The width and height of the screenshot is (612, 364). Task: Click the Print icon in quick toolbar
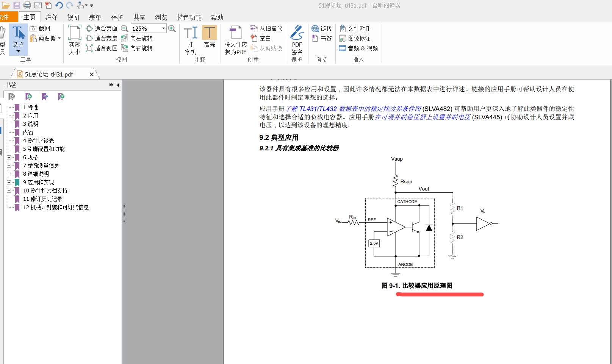pyautogui.click(x=27, y=5)
